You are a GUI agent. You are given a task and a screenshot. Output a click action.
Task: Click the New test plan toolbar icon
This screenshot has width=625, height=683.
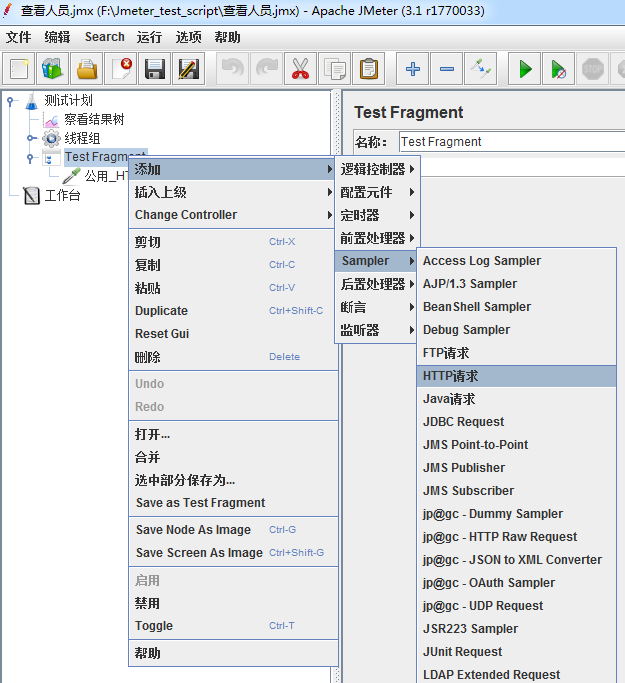tap(19, 69)
